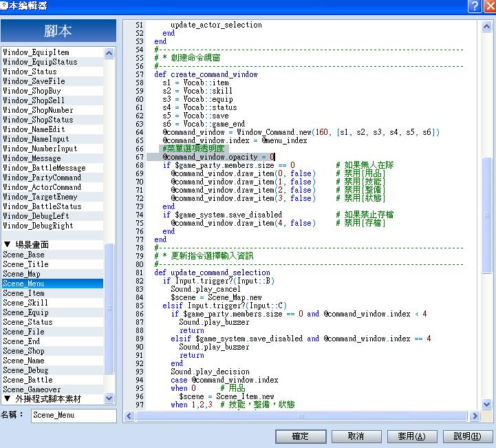Screen dimensions: 496x448
Task: Click the #菜單選項透明度 comment on line 66
Action: (x=193, y=149)
